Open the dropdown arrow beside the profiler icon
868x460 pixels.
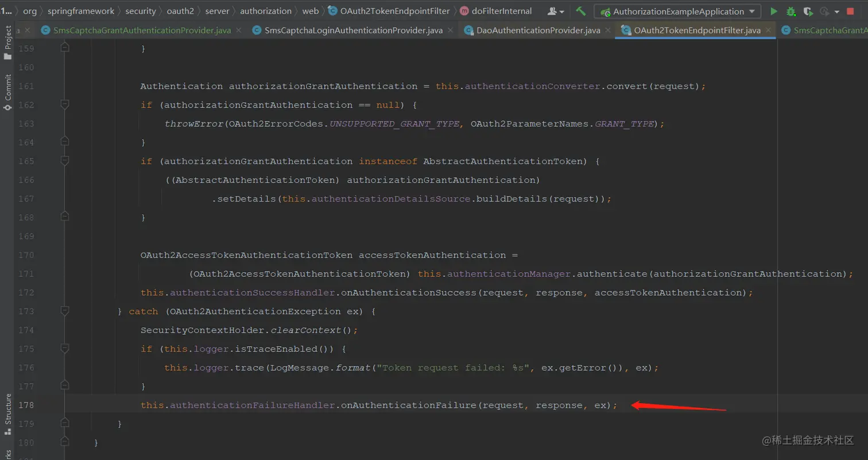click(837, 11)
